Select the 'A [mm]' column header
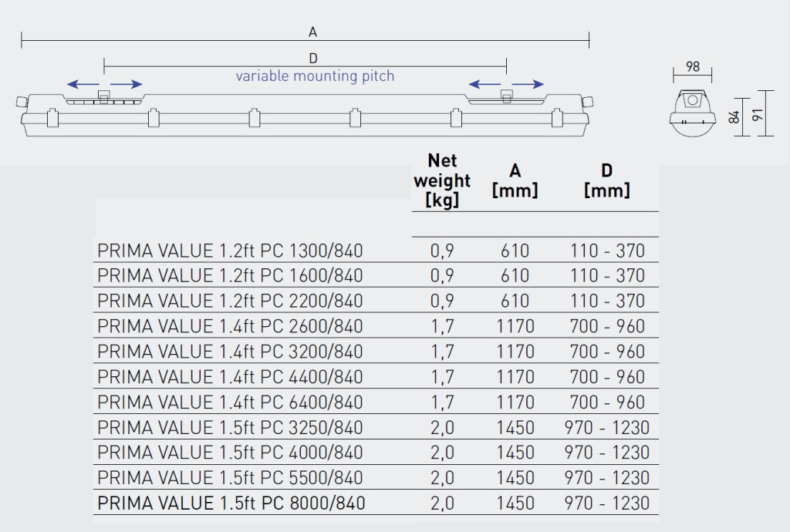This screenshot has height=532, width=790. coord(515,180)
